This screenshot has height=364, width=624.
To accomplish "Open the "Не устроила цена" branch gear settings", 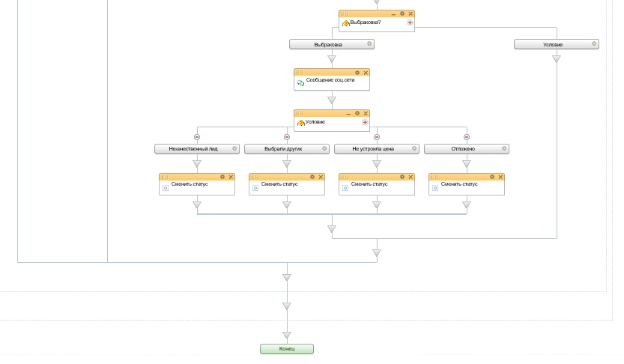I will [414, 149].
